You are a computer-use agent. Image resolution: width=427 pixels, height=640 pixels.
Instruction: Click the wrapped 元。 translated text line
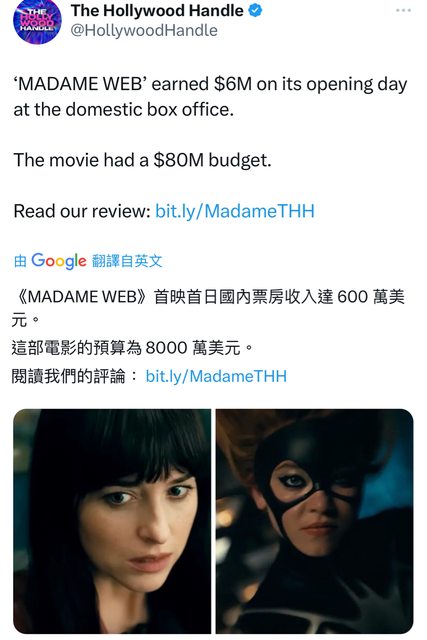25,321
